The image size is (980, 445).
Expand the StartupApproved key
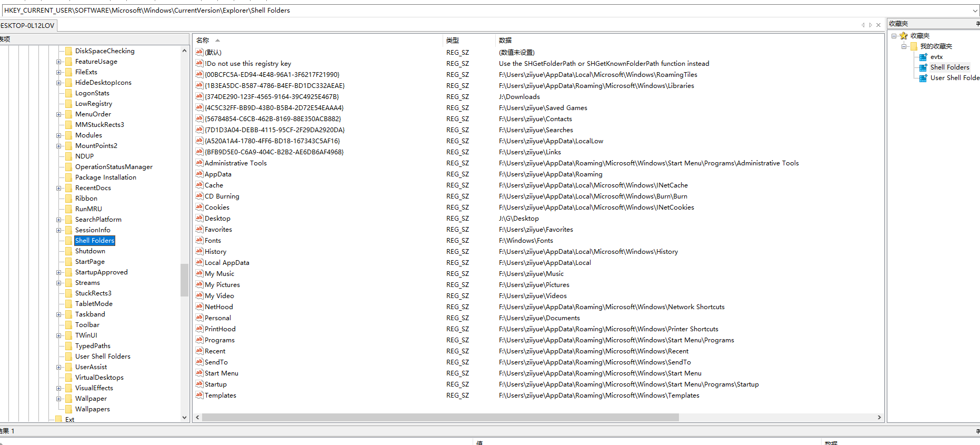[59, 272]
